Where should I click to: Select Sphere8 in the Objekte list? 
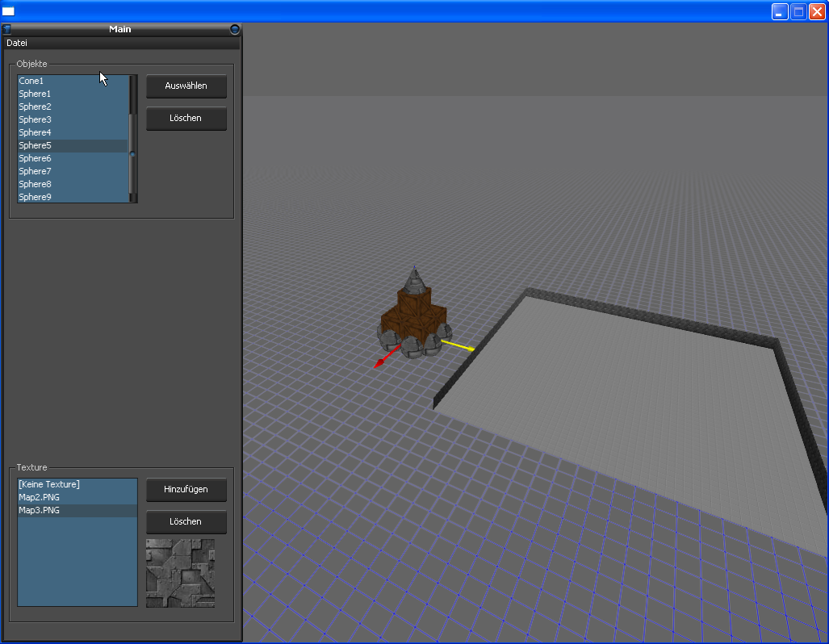(x=73, y=184)
